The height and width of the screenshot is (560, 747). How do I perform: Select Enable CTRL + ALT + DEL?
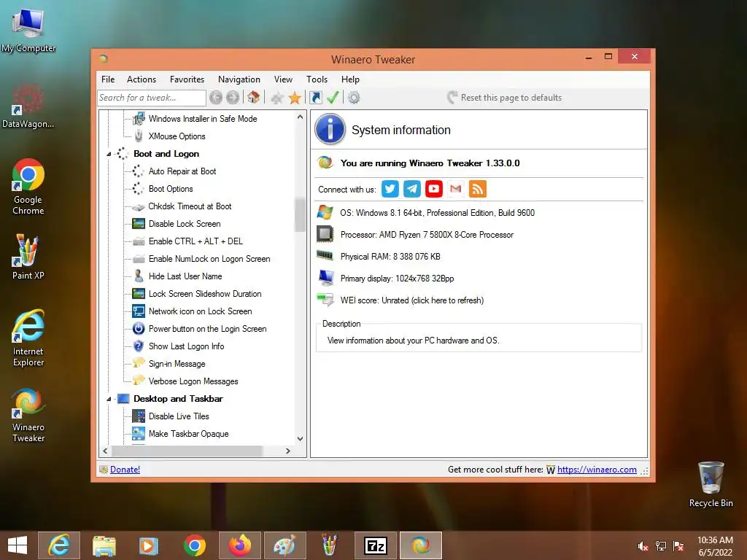click(x=196, y=241)
